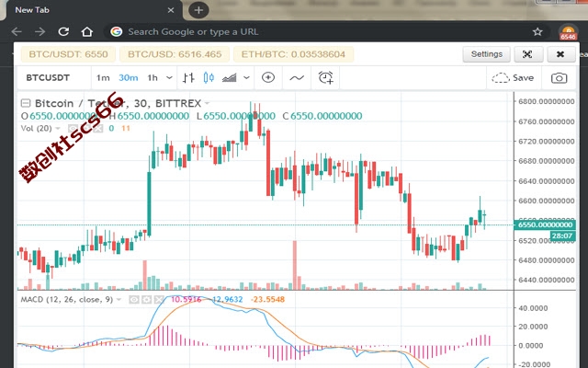Image resolution: width=588 pixels, height=368 pixels.
Task: Click the MACD value 10.5916
Action: (186, 300)
